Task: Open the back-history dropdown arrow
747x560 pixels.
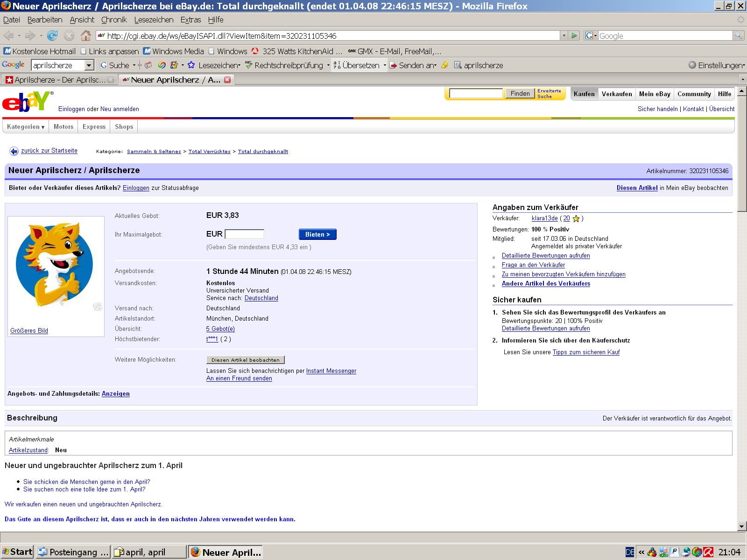Action: coord(19,35)
